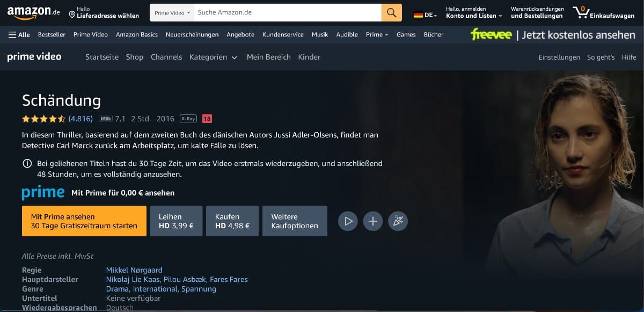The height and width of the screenshot is (312, 644).
Task: Click the info icon beside rental notice
Action: click(x=27, y=164)
